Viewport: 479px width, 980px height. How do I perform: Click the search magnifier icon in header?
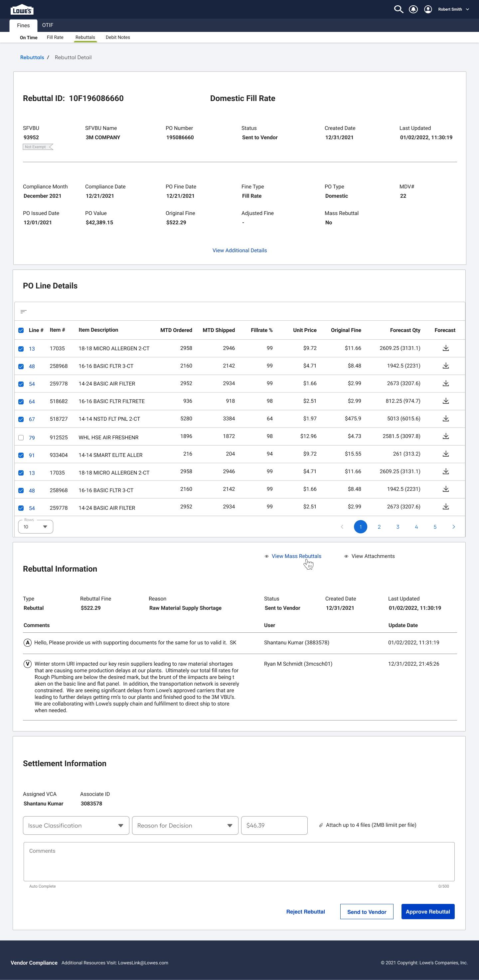[x=398, y=9]
